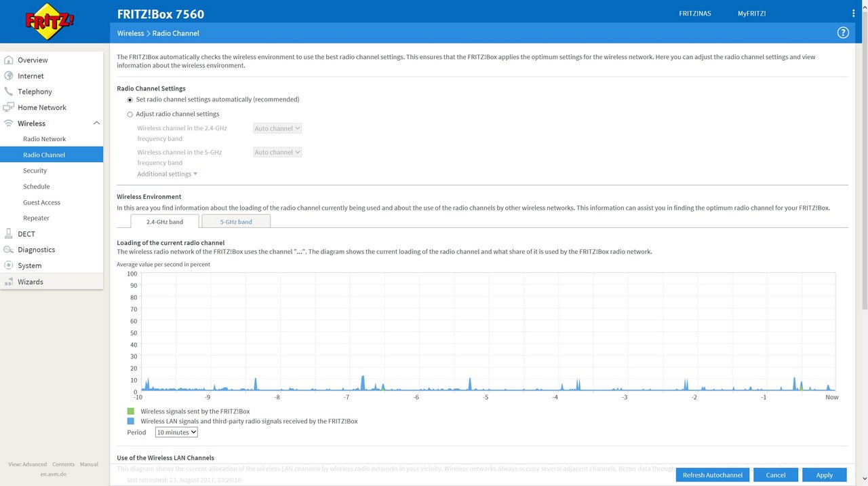
Task: Click the Cancel button
Action: [776, 475]
